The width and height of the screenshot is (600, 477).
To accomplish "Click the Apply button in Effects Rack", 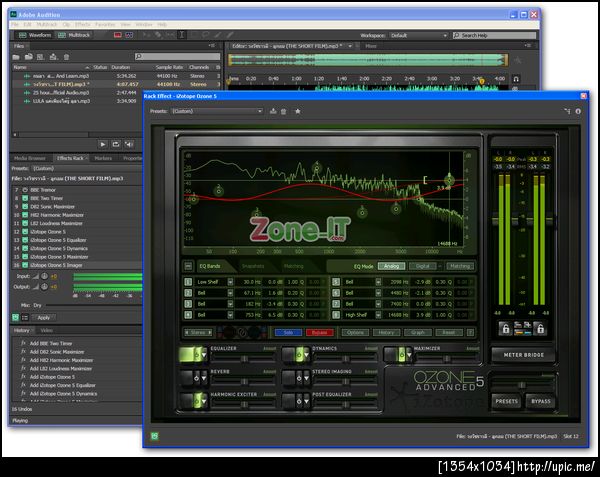I will pos(44,317).
